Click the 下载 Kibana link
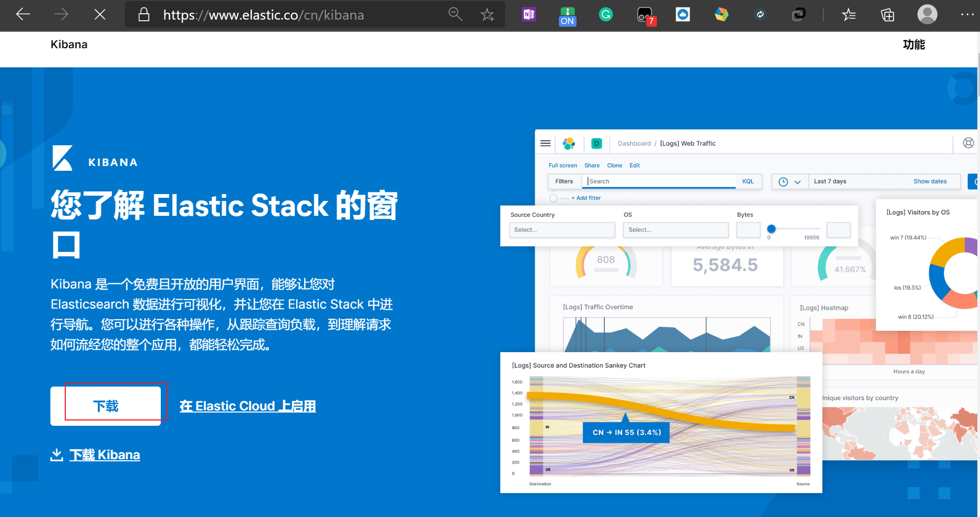The height and width of the screenshot is (517, 980). point(105,455)
